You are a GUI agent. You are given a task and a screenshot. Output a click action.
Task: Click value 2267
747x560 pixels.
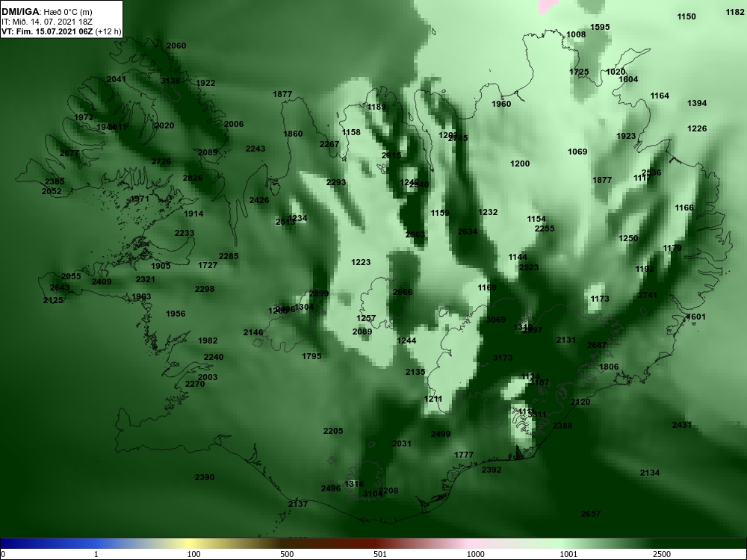click(329, 144)
